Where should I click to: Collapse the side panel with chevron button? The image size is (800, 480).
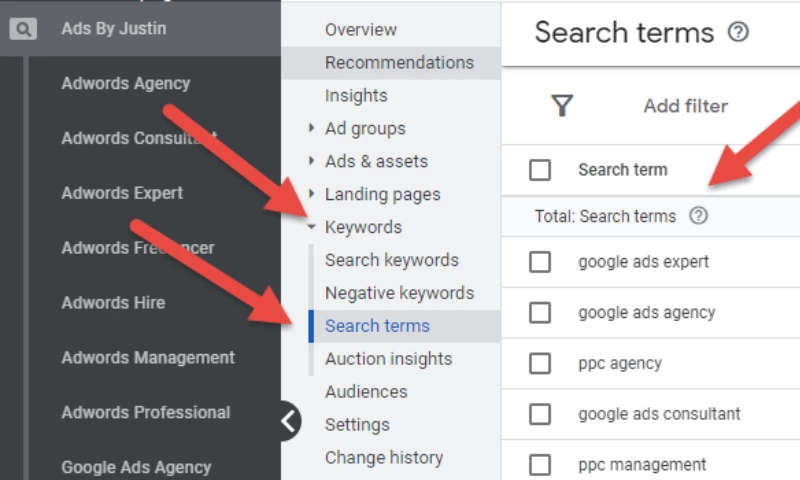pos(289,421)
